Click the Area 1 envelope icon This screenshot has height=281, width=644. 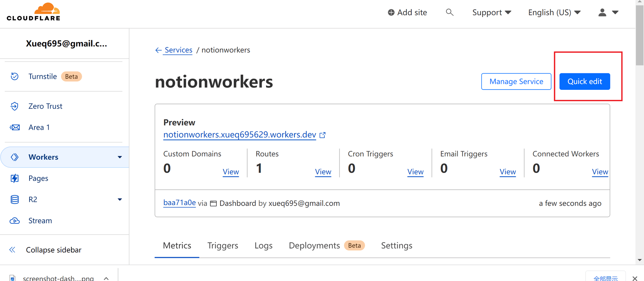coord(14,127)
